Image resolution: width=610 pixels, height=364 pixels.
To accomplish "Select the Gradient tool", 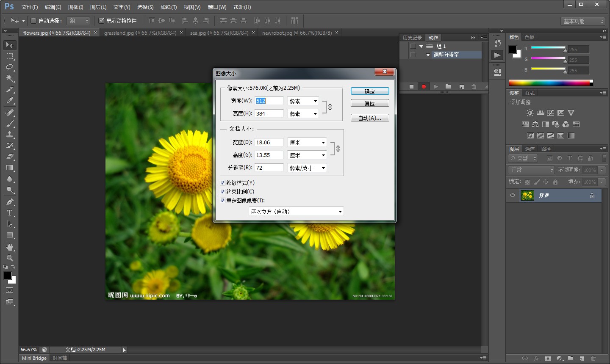I will (x=10, y=168).
